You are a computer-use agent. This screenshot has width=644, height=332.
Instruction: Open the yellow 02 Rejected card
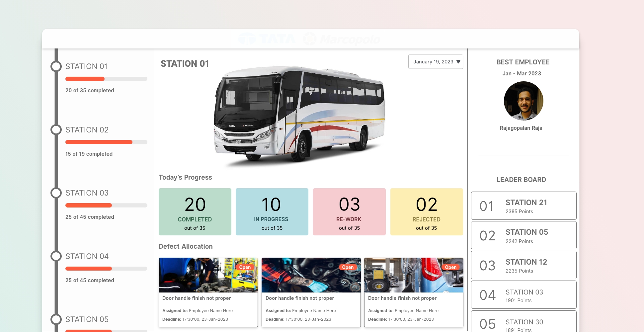(x=427, y=212)
